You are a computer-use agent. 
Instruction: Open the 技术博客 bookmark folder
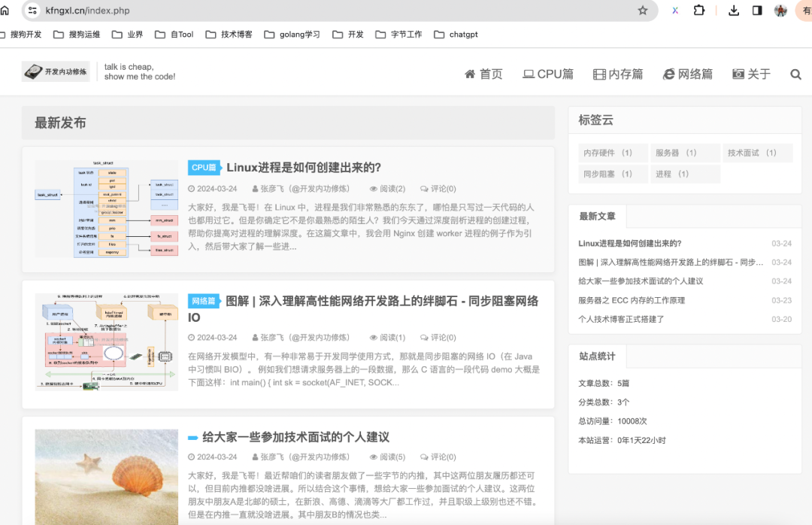(x=229, y=35)
